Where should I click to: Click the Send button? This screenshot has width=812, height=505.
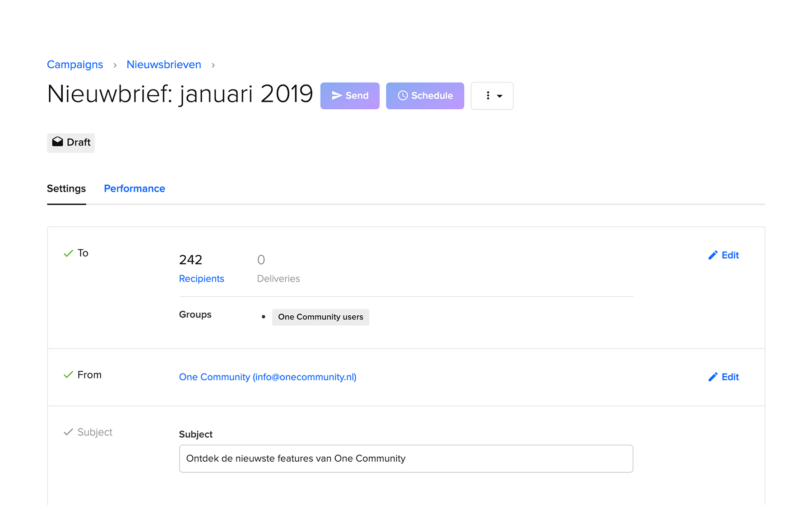click(x=350, y=96)
